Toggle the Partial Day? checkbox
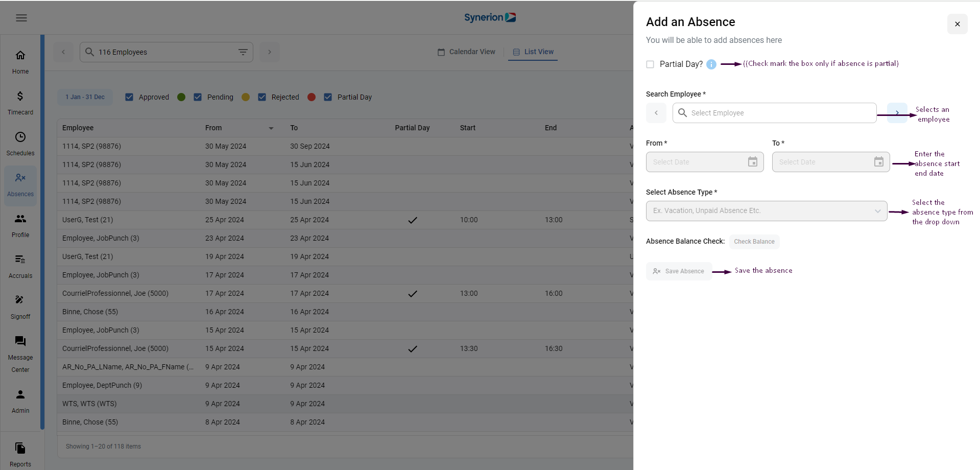 tap(650, 64)
